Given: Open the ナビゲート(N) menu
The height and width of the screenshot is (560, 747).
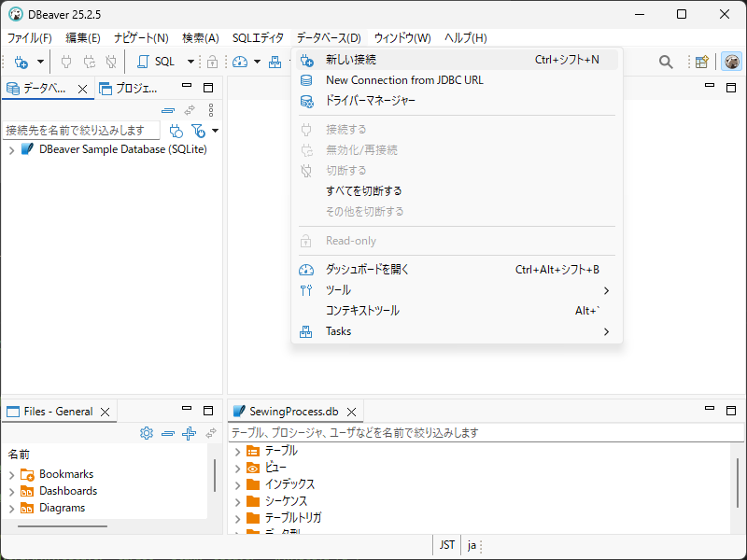Looking at the screenshot, I should (x=141, y=38).
